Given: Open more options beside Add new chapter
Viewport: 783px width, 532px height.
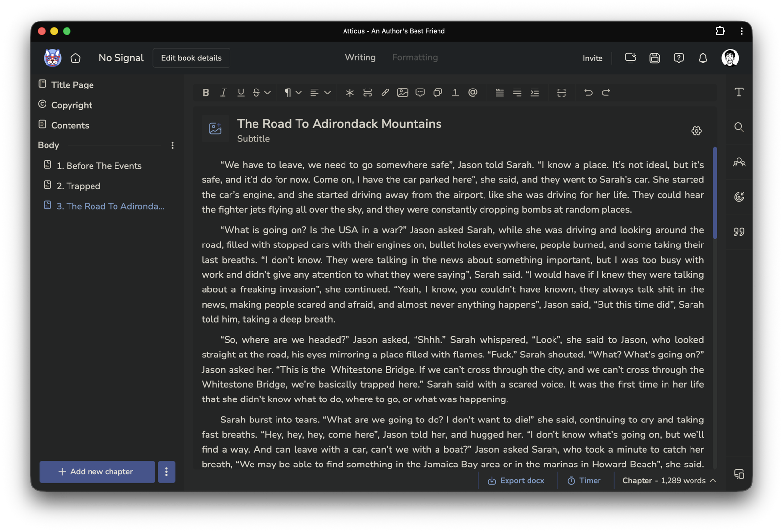Looking at the screenshot, I should point(166,472).
